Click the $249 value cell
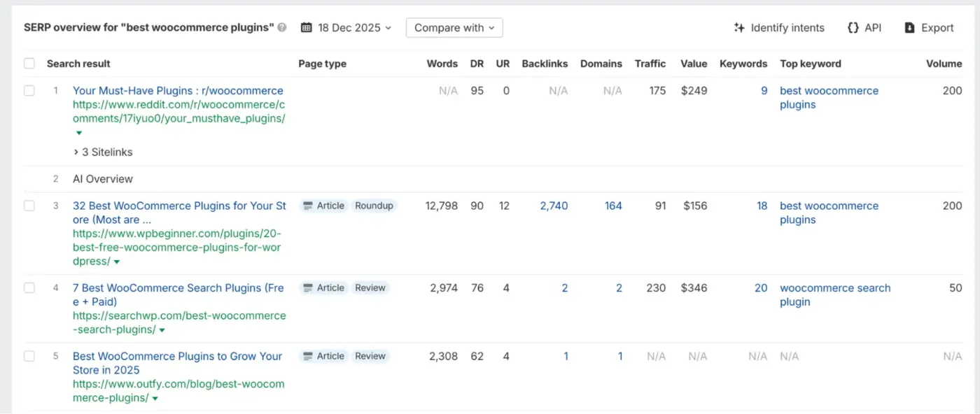Image resolution: width=980 pixels, height=414 pixels. pos(694,91)
